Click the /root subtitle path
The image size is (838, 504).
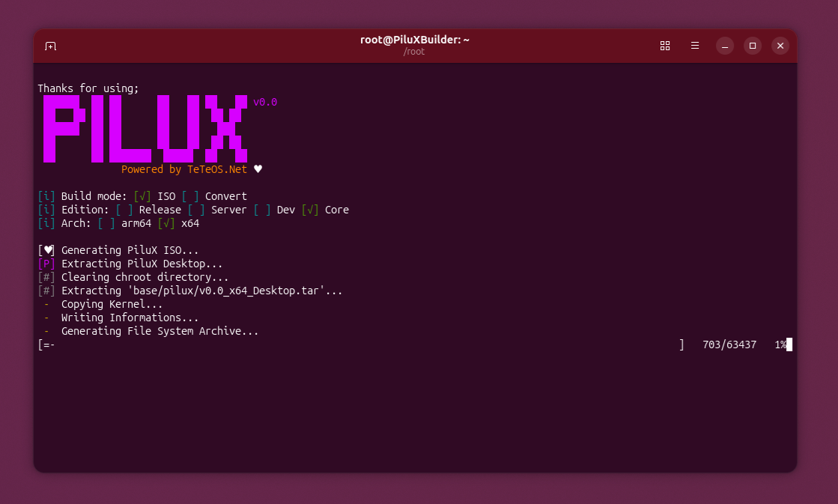click(x=414, y=52)
